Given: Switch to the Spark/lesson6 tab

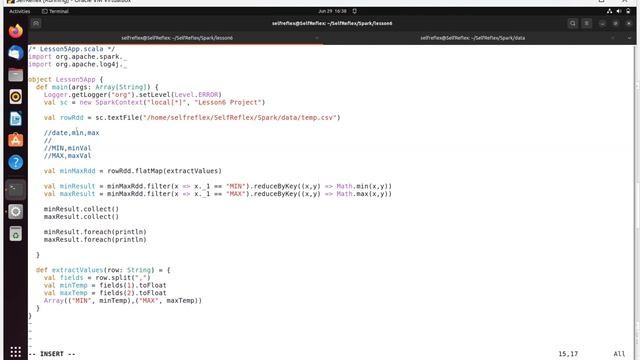Looking at the screenshot, I should click(x=177, y=38).
